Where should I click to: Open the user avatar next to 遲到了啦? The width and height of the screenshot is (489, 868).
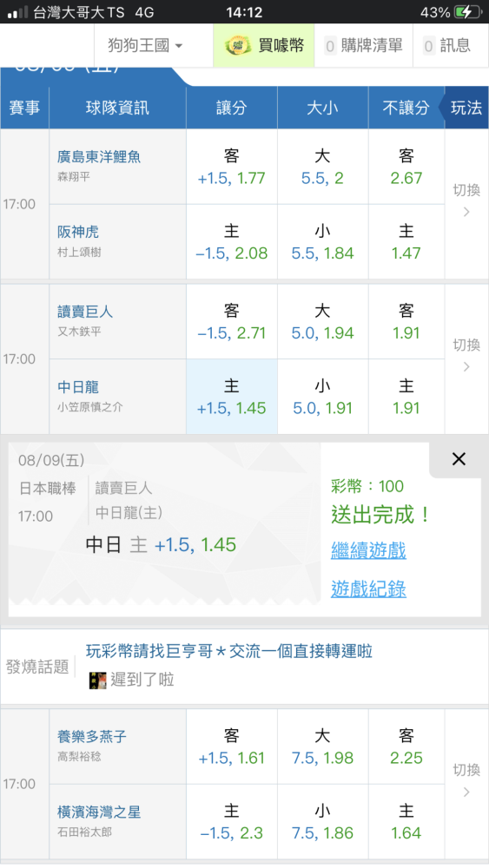tap(97, 680)
